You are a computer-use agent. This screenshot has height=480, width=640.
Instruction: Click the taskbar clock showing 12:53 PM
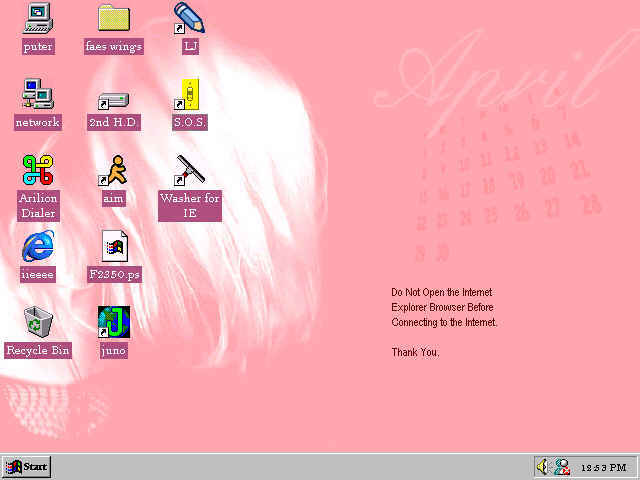604,467
